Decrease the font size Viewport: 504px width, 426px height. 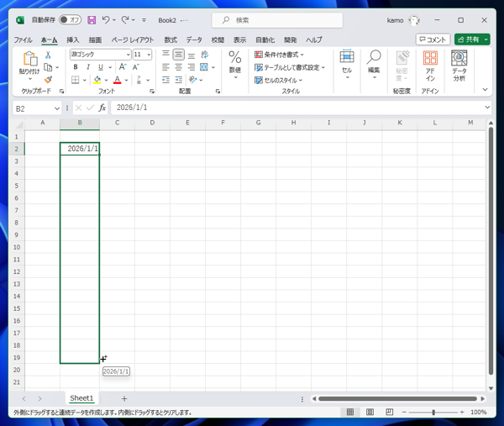[x=135, y=67]
